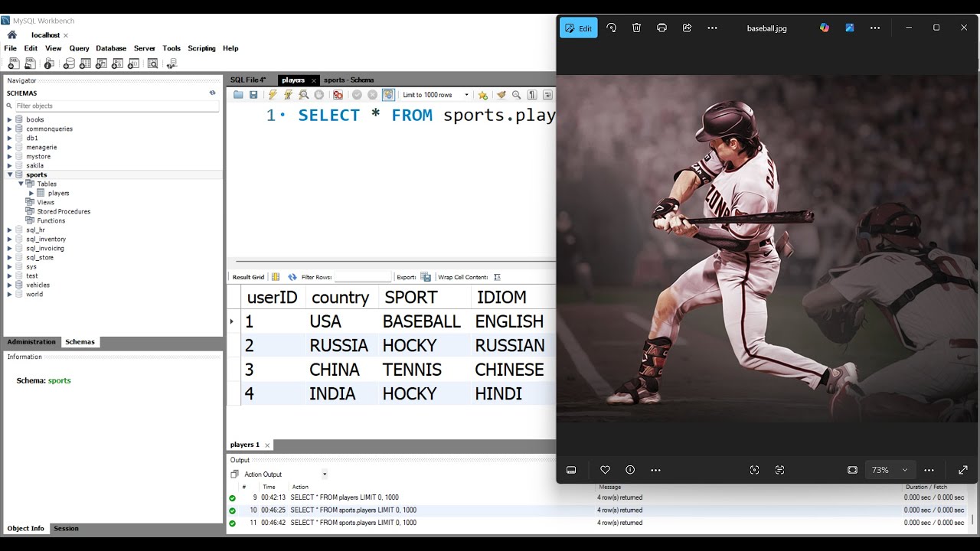Toggle Wrap Cell Content icon

(497, 277)
